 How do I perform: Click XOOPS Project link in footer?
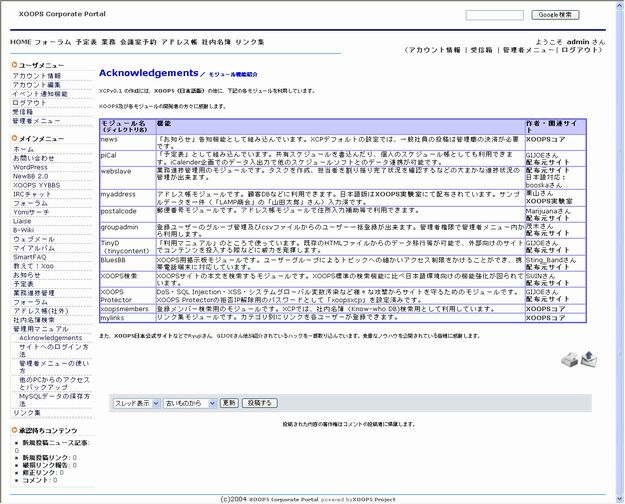tap(374, 500)
